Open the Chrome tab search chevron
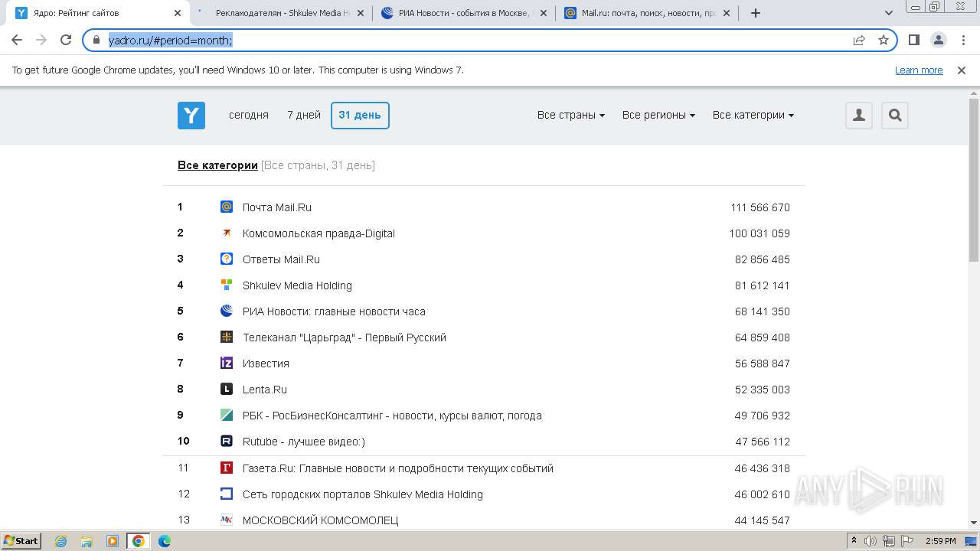980x551 pixels. click(x=889, y=13)
